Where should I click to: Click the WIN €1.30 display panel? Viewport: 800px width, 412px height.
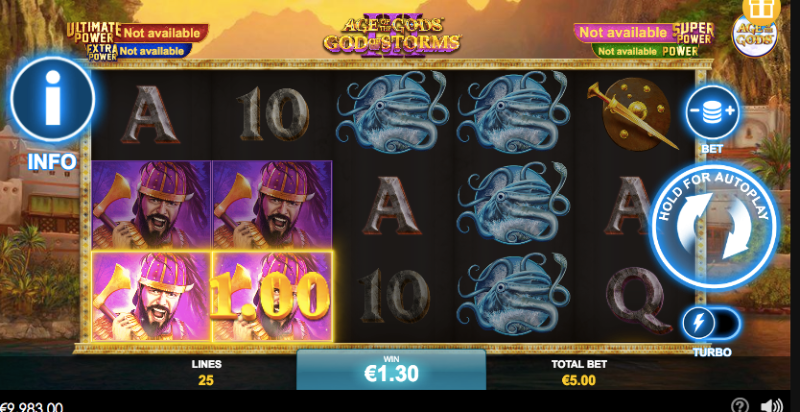click(391, 369)
